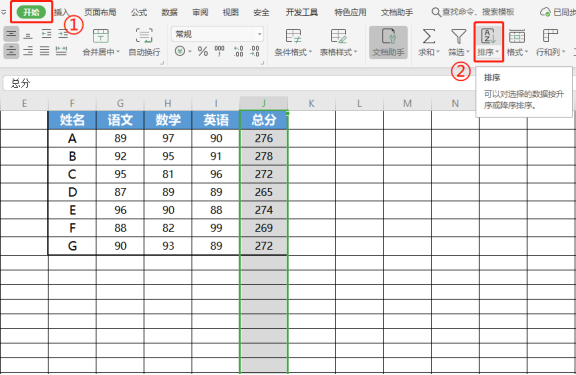The image size is (576, 375).
Task: Switch to the 审阅 tab
Action: (x=200, y=12)
